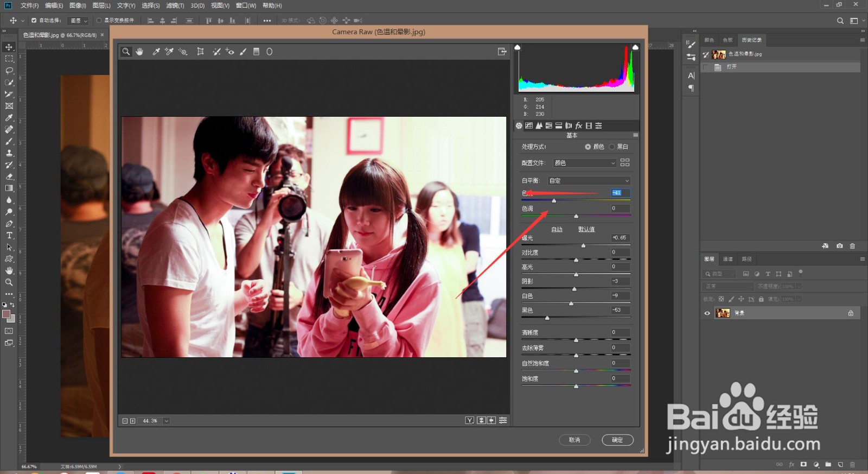868x474 pixels.
Task: Click the 取消 button in Camera Raw
Action: click(575, 440)
